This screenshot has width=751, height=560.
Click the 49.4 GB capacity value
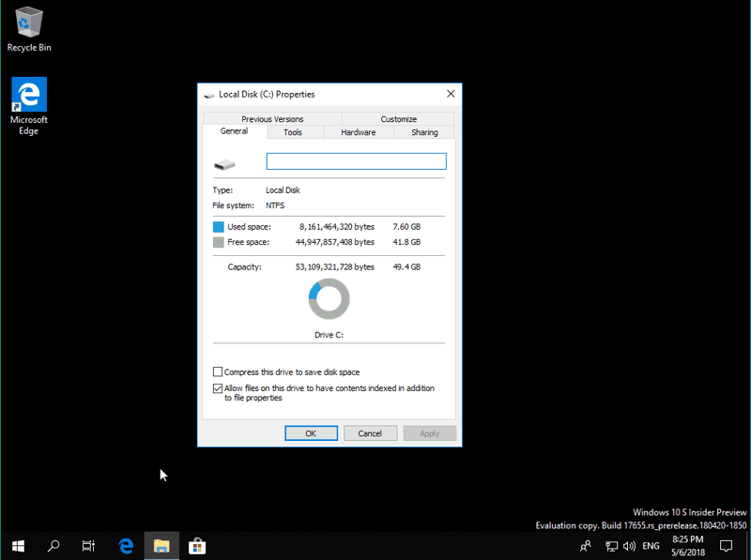[406, 267]
